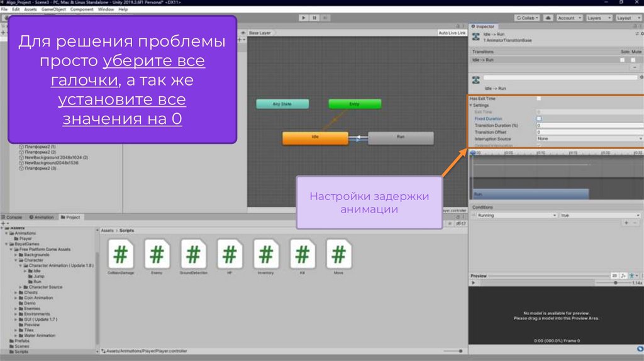Open the Window menu

(106, 9)
